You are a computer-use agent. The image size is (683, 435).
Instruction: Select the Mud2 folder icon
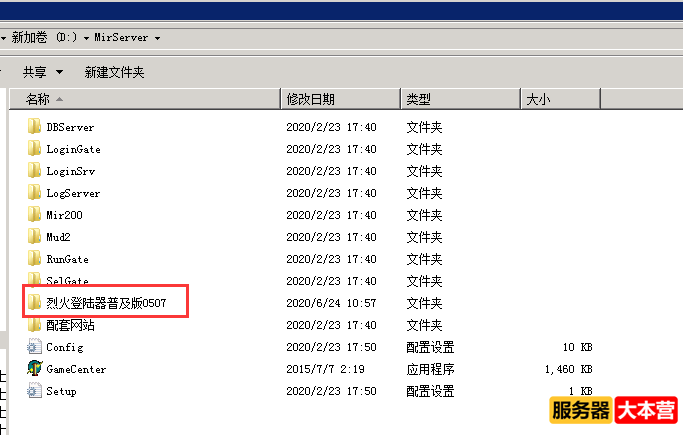[34, 236]
